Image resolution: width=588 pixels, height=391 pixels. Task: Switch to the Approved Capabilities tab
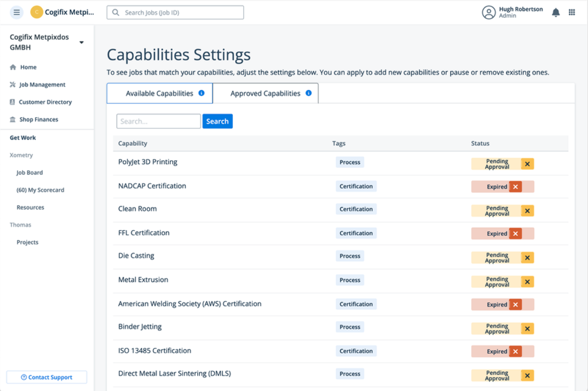click(x=265, y=93)
